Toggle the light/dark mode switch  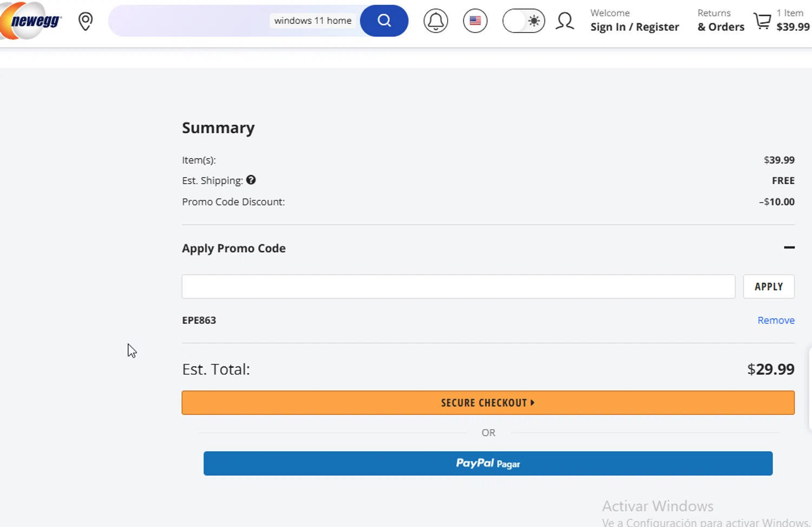523,21
